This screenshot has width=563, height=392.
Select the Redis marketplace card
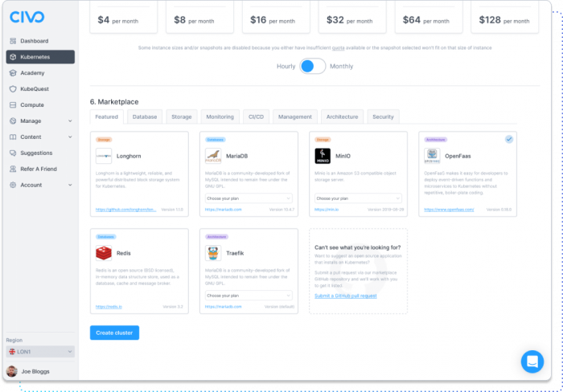point(139,272)
